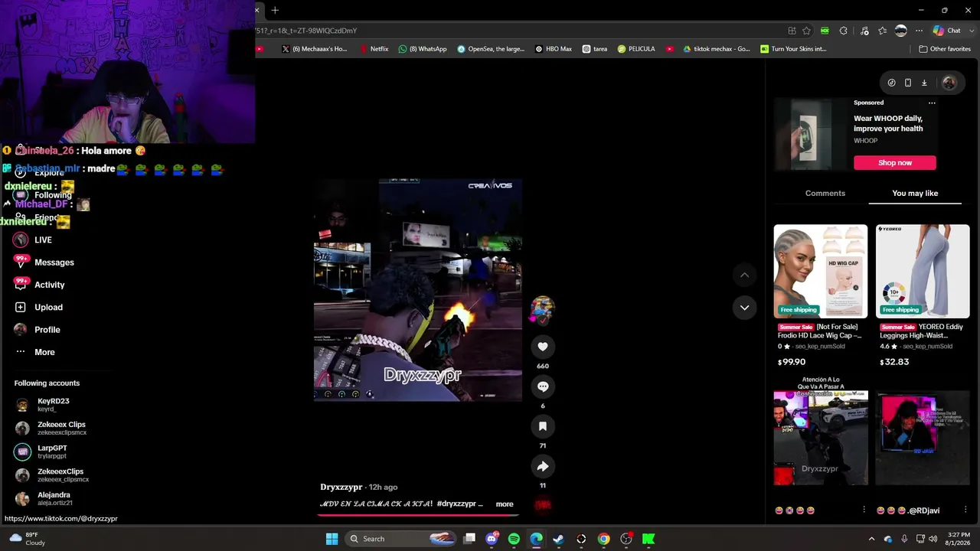Switch to the You may like tab
This screenshot has width=980, height=551.
915,194
